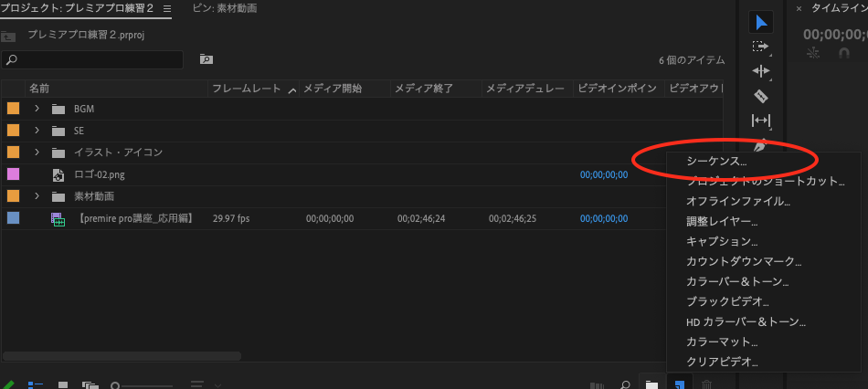Select the Razor tool
The image size is (868, 389).
click(x=761, y=96)
